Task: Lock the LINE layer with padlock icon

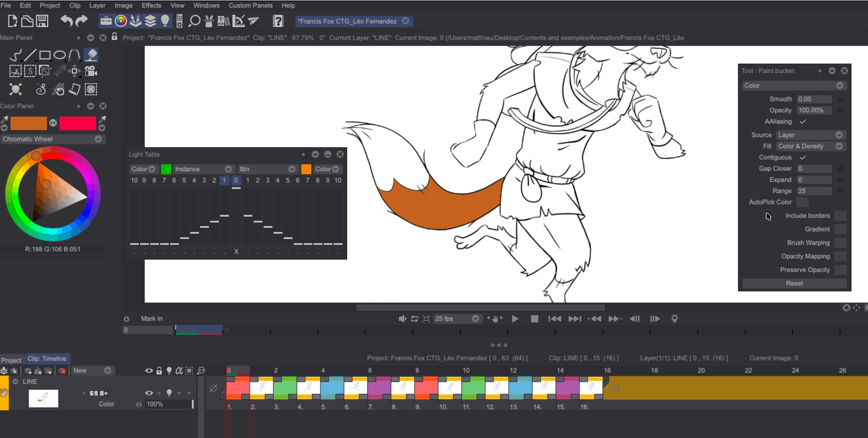Action: pos(159,370)
